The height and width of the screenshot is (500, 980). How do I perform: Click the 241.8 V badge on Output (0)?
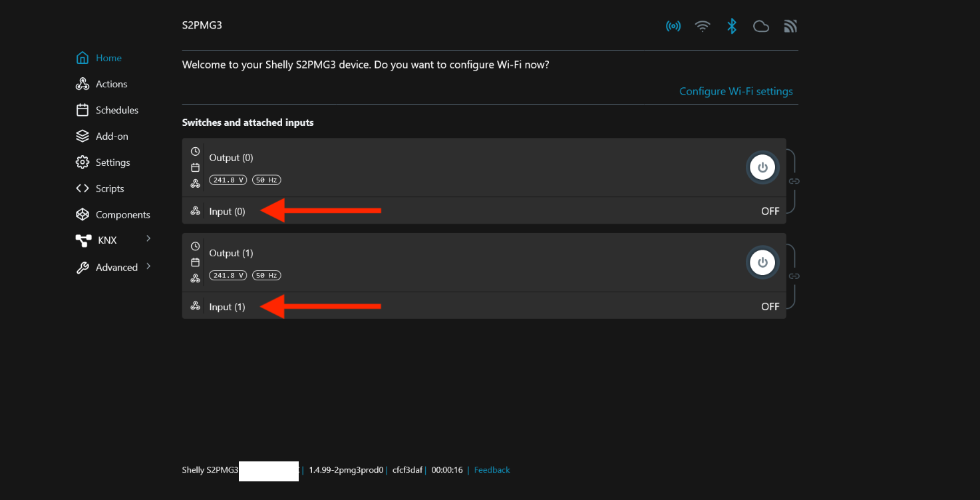coord(228,180)
